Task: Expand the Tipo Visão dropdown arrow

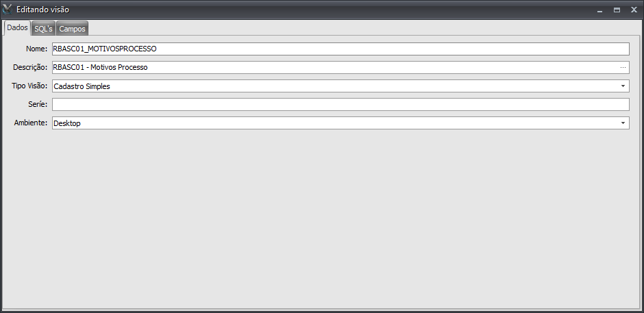Action: pos(623,86)
